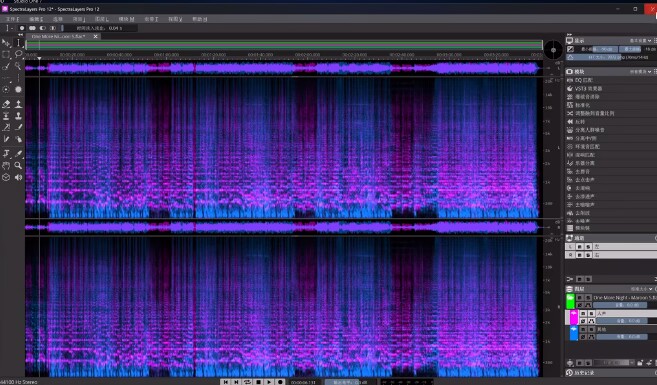Click the record button in the transport bar
657x385 pixels.
280,382
